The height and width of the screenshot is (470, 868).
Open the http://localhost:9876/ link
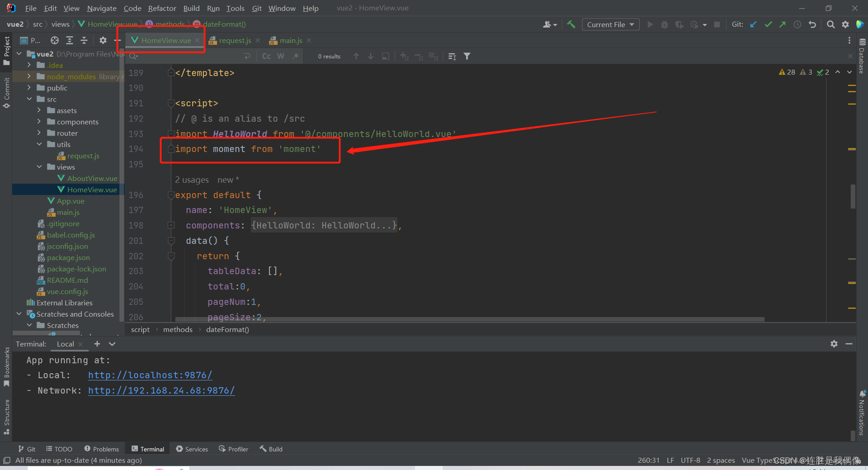pyautogui.click(x=150, y=375)
